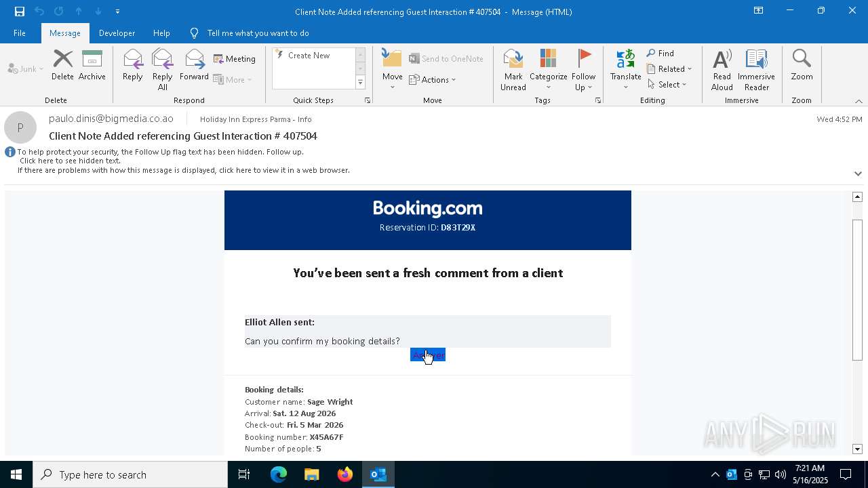Archive the message

pyautogui.click(x=92, y=65)
